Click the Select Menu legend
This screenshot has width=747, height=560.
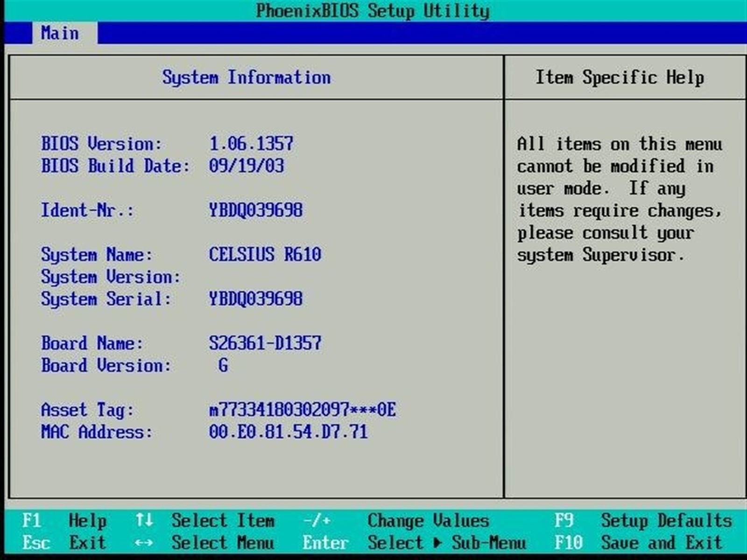coord(223,543)
